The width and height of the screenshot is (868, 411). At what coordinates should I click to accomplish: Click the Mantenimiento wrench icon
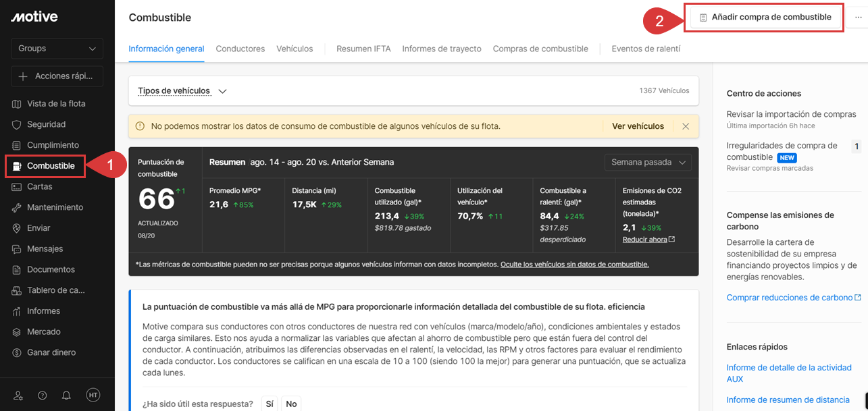(17, 208)
